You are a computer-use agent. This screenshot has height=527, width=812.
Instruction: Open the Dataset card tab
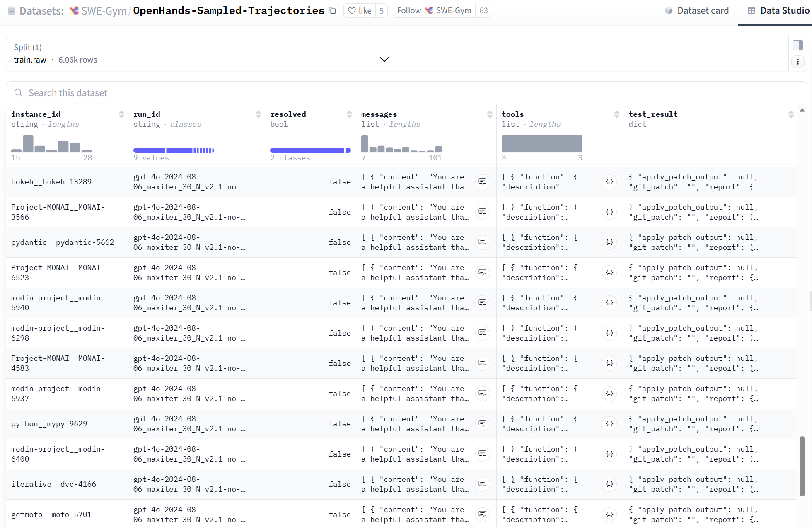click(697, 11)
